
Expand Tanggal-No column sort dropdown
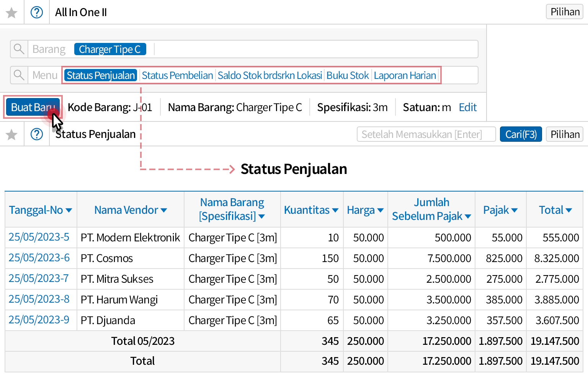click(69, 210)
